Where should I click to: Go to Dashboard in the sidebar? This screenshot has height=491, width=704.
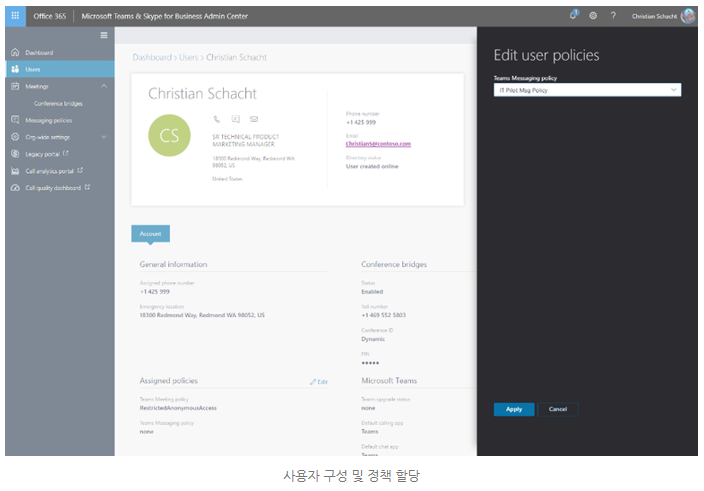click(x=39, y=52)
